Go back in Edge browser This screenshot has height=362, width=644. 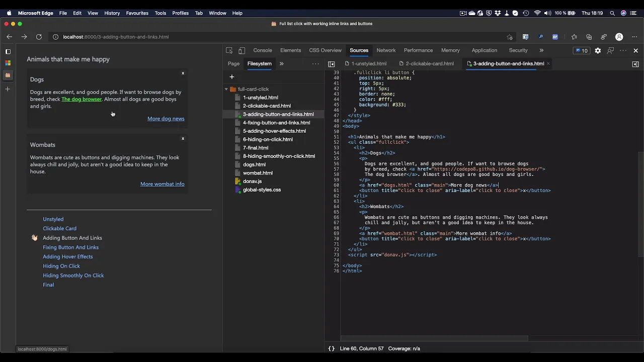(9, 37)
